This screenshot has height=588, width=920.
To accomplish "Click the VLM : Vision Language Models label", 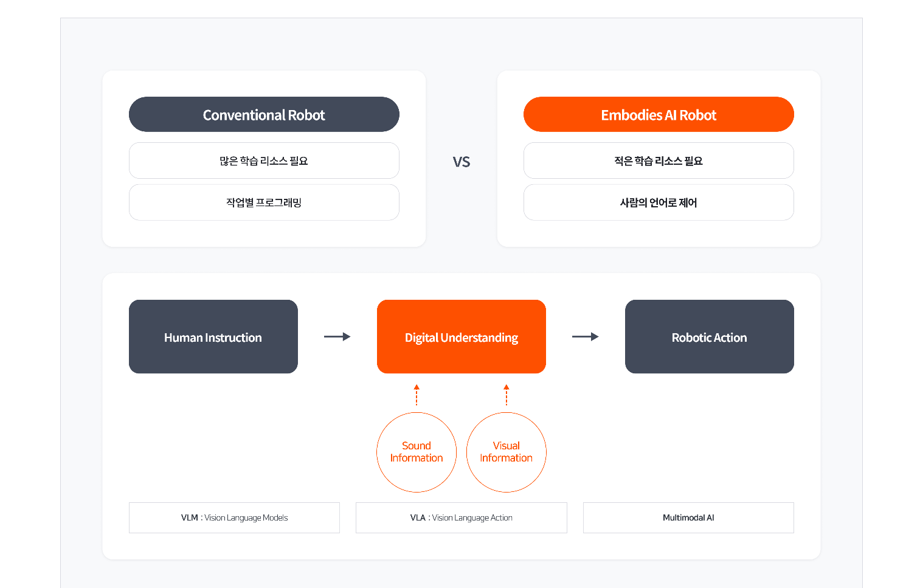I will click(x=234, y=517).
